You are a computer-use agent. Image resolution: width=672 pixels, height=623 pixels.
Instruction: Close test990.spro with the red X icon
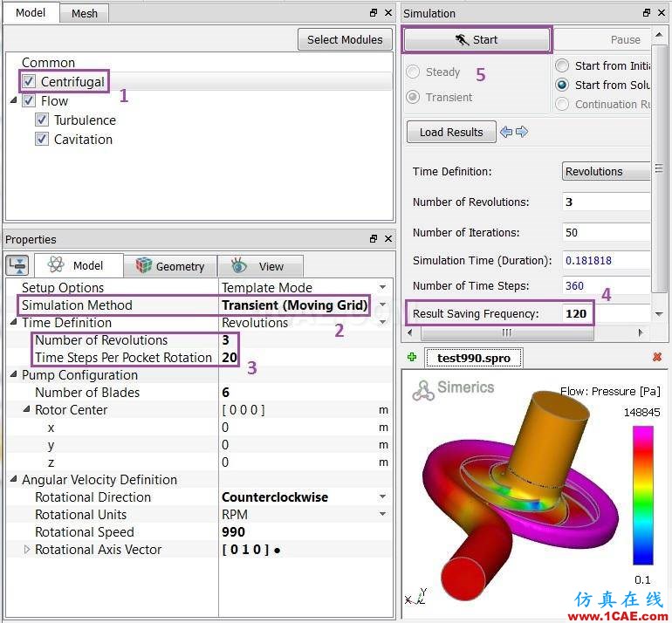click(657, 357)
